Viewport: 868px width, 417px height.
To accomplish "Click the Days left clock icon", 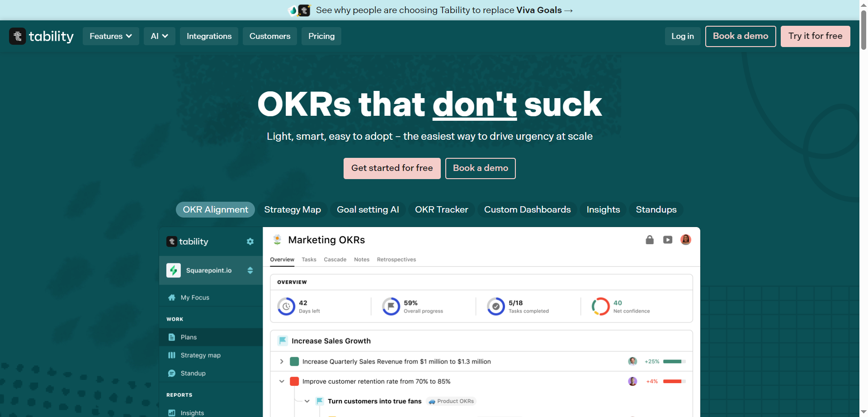I will click(286, 307).
